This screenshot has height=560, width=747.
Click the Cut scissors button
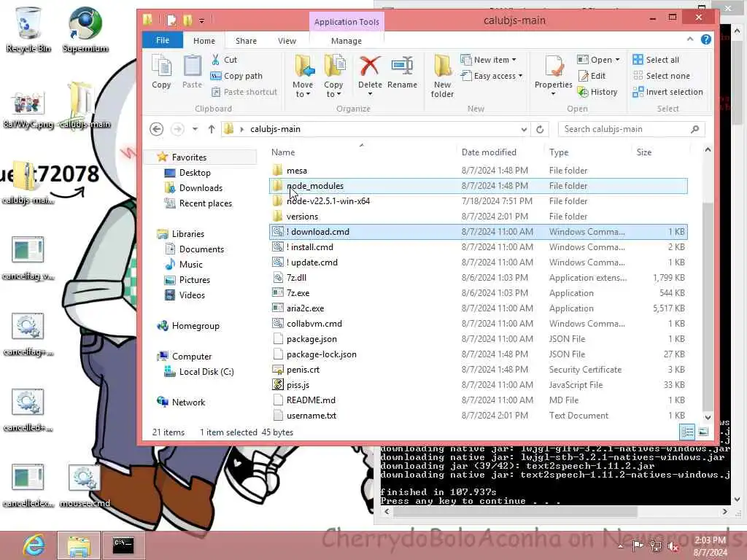pyautogui.click(x=225, y=60)
